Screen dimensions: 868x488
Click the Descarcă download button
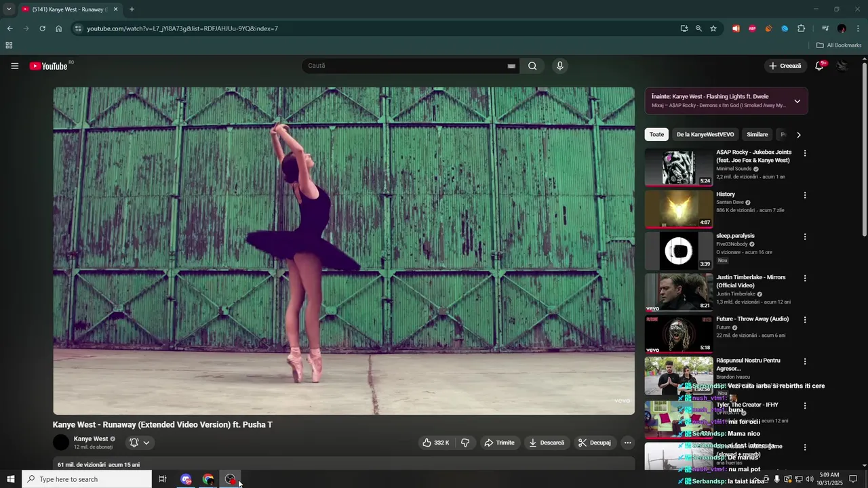547,443
